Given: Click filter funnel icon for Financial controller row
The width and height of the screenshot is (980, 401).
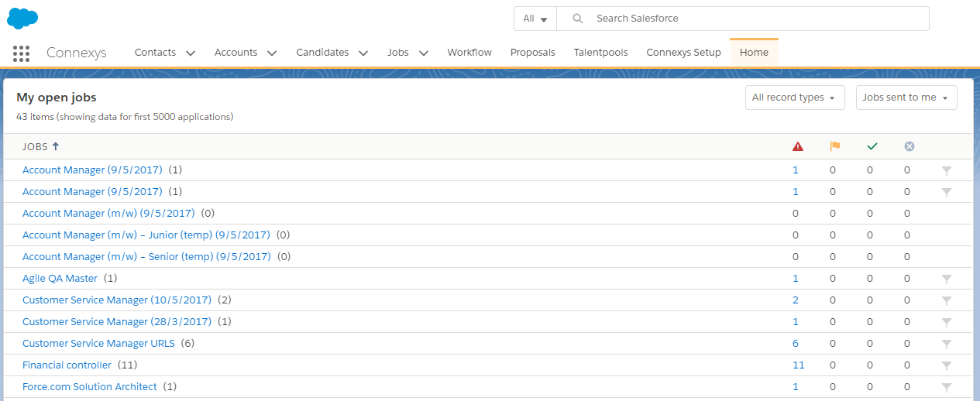Looking at the screenshot, I should [946, 365].
